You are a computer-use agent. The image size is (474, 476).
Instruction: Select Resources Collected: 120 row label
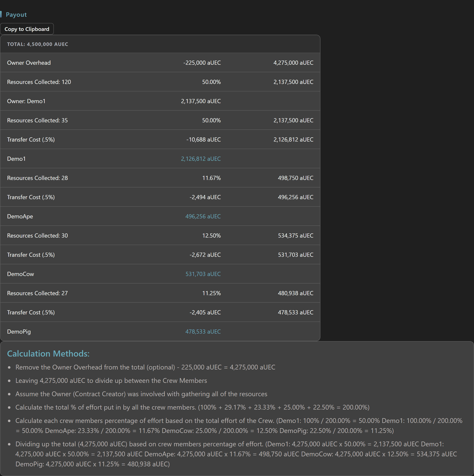point(39,82)
